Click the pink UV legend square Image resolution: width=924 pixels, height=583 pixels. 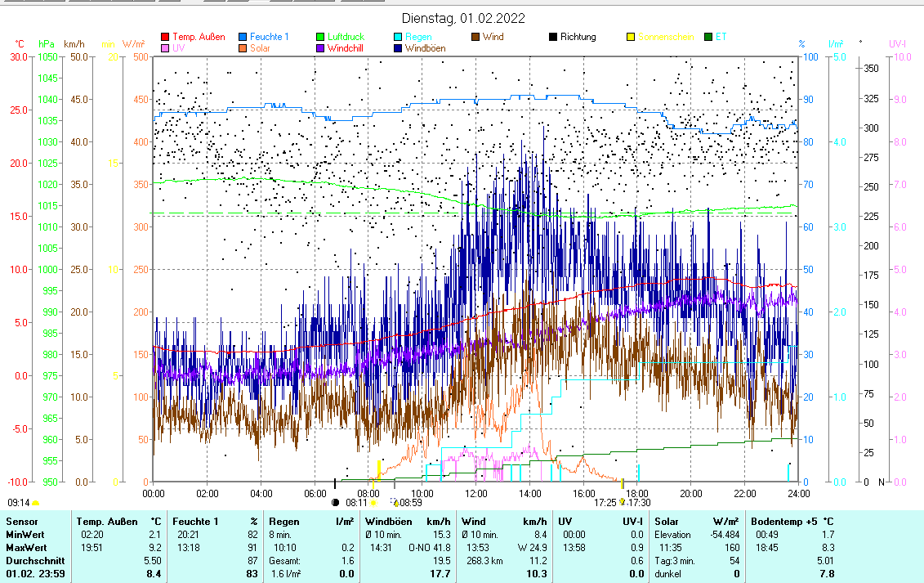click(x=165, y=48)
